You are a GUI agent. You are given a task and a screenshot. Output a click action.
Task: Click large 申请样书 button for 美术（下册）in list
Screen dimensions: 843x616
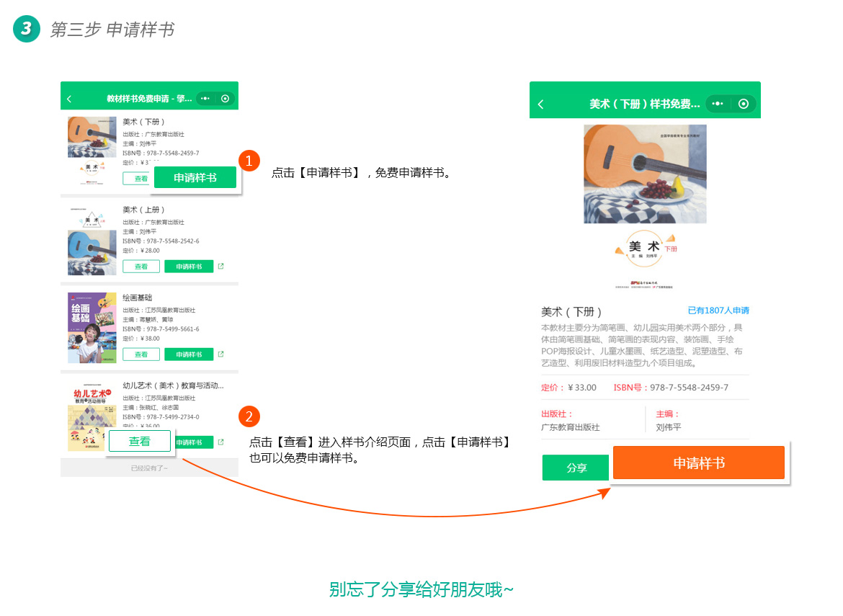195,177
